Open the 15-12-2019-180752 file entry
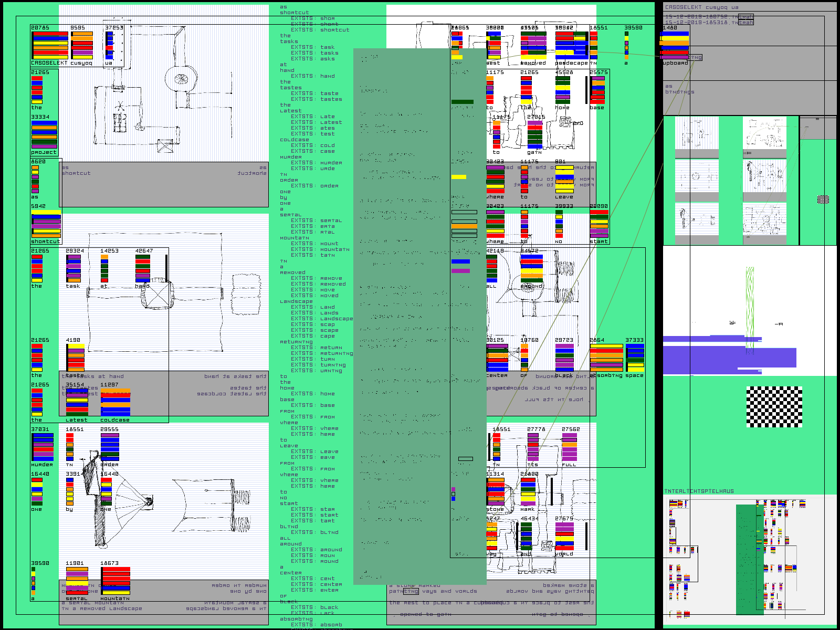840x630 pixels. (x=709, y=17)
